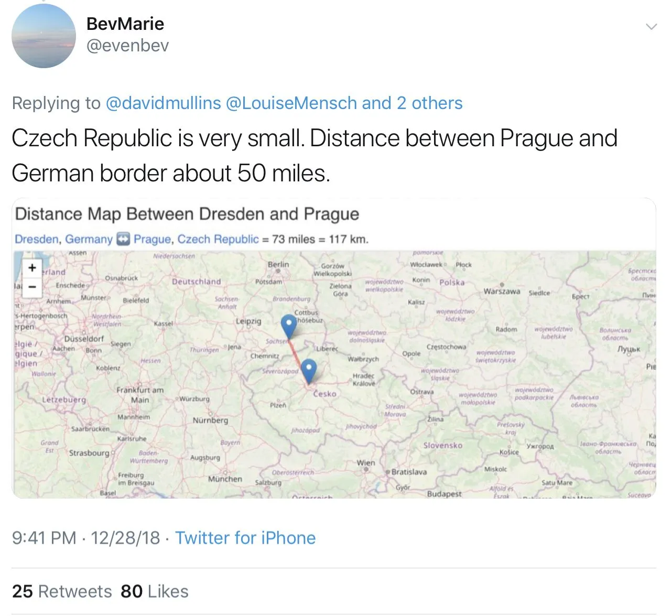Click the BevMarie display name
Screen dimensions: 672x616
[x=125, y=24]
